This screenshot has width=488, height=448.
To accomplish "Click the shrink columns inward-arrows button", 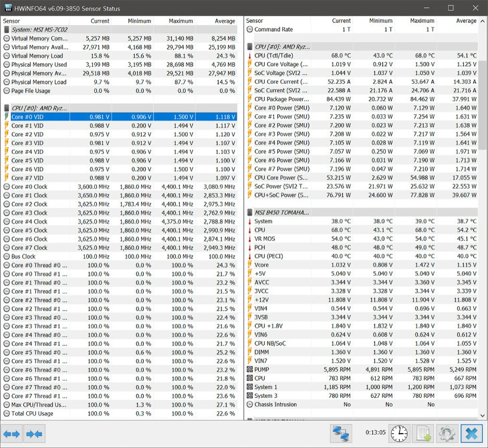I will [x=34, y=434].
